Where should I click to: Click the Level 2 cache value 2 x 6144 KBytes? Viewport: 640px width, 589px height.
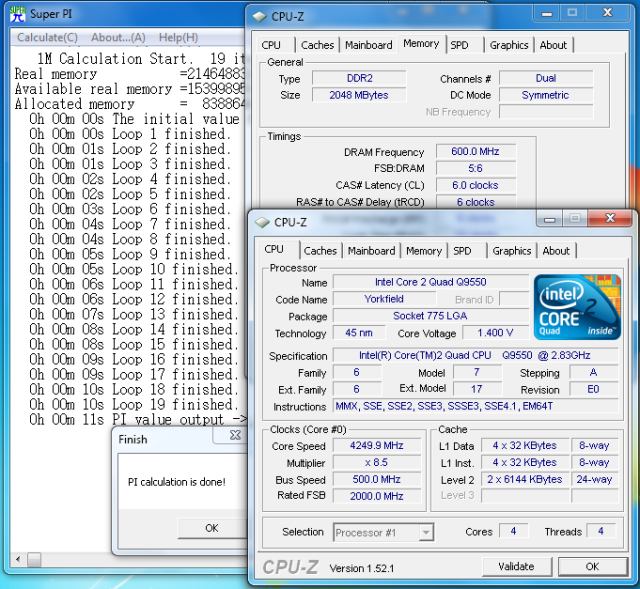click(x=524, y=479)
